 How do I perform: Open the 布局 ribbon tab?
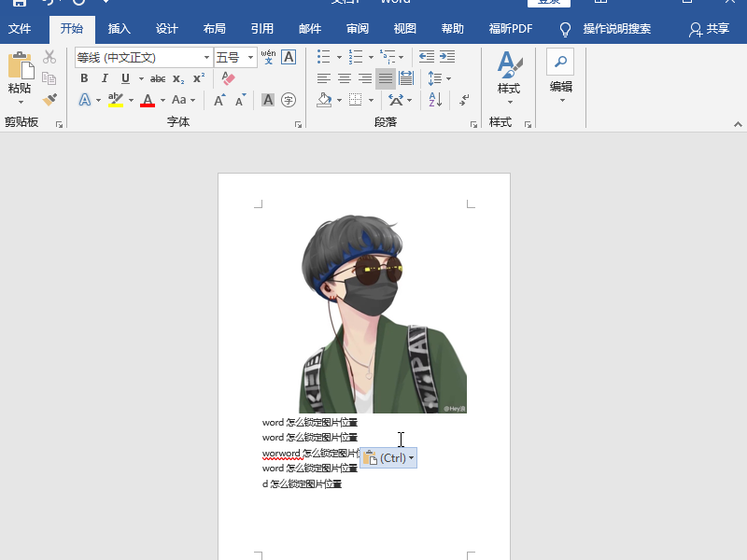tap(214, 29)
